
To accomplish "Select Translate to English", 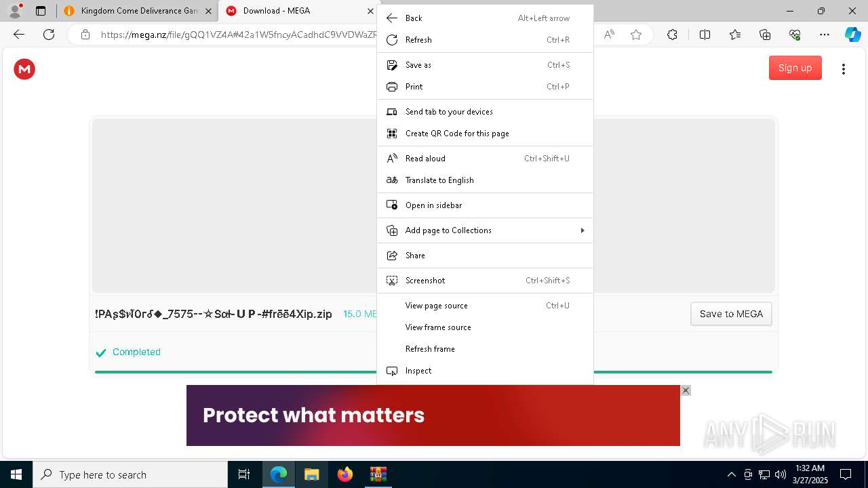I will (485, 180).
